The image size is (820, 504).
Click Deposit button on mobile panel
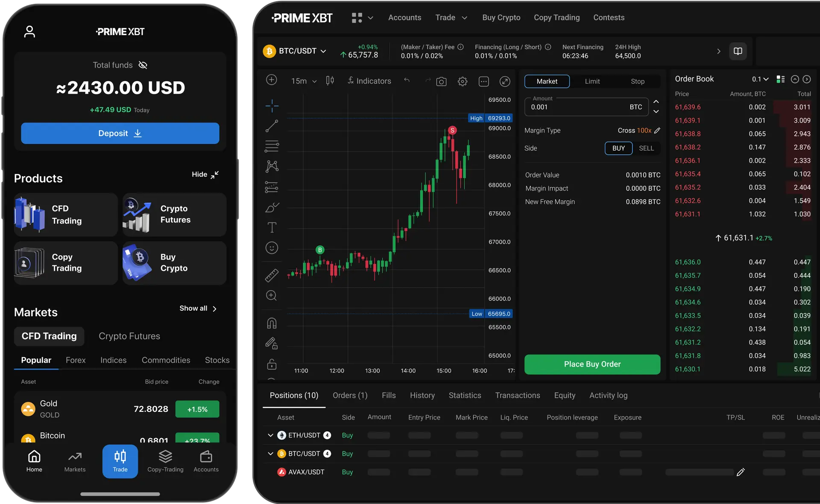pyautogui.click(x=120, y=133)
